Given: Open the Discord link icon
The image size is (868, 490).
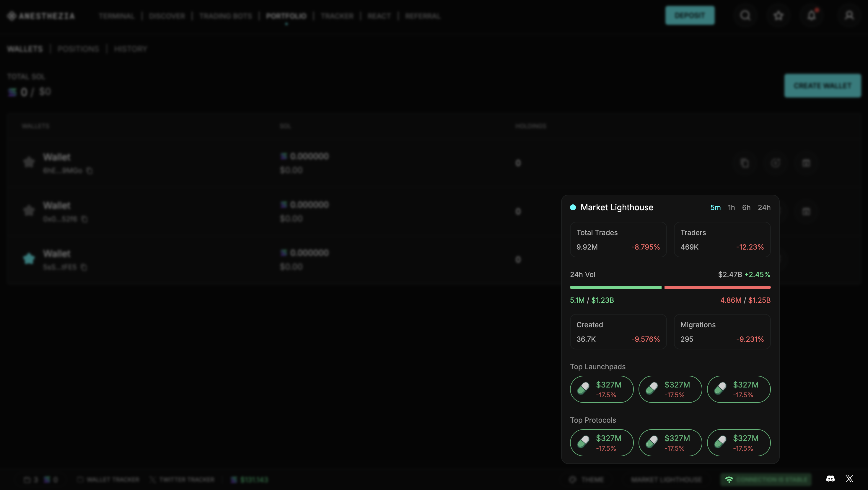Looking at the screenshot, I should [x=830, y=478].
